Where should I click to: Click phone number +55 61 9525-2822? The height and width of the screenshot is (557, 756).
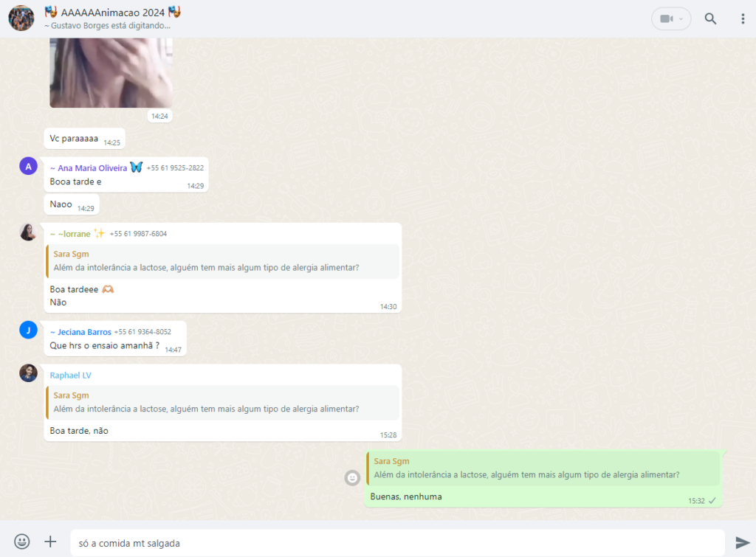pos(175,168)
